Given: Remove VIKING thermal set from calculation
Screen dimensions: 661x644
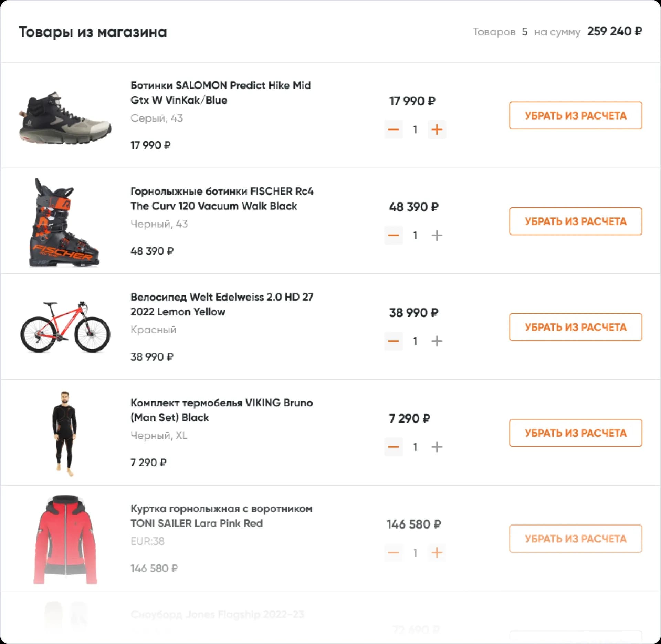Looking at the screenshot, I should pos(575,433).
